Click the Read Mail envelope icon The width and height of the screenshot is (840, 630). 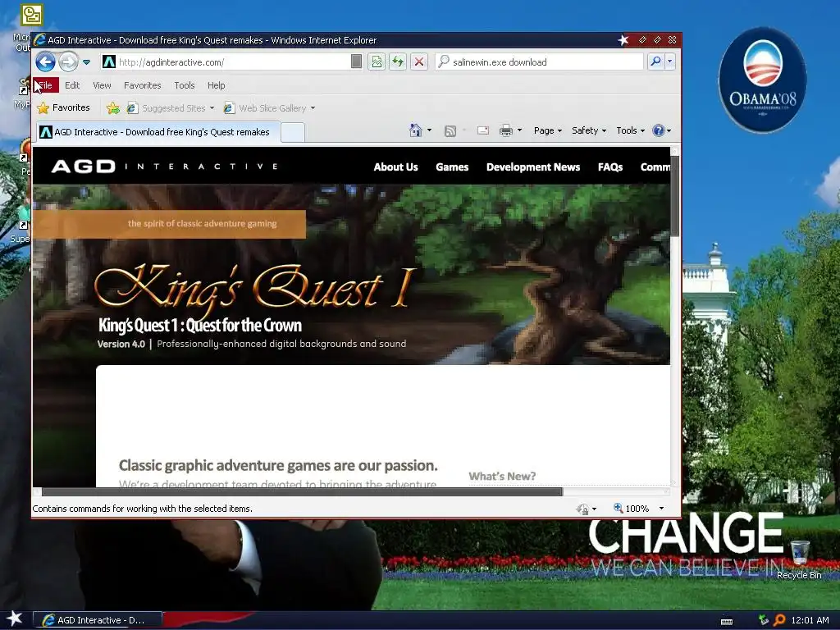click(x=482, y=130)
